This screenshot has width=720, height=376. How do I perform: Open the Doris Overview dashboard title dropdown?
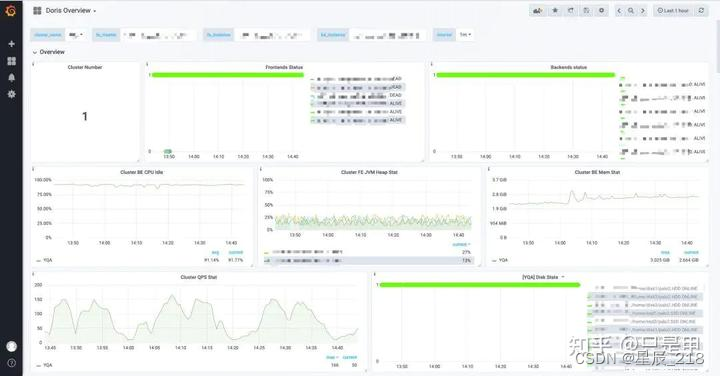pos(71,11)
